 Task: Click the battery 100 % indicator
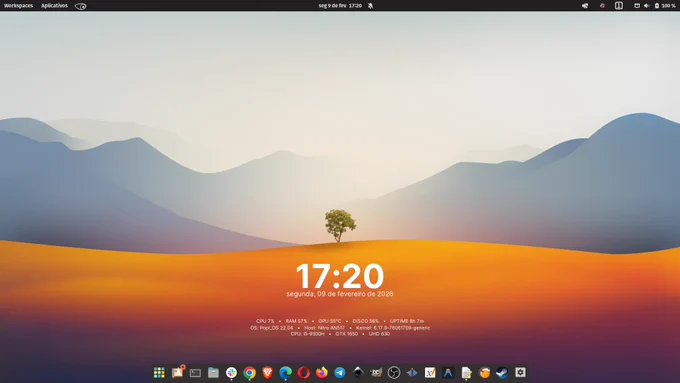click(665, 6)
